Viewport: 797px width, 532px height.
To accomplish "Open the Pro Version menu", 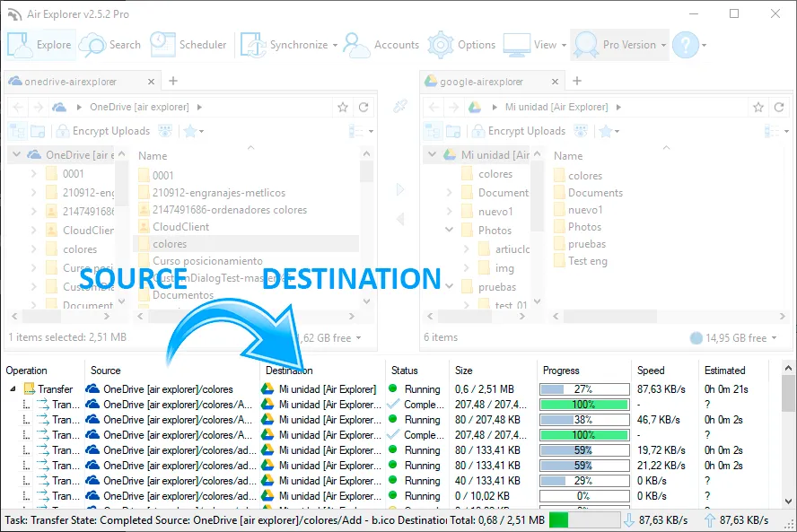I will click(619, 45).
